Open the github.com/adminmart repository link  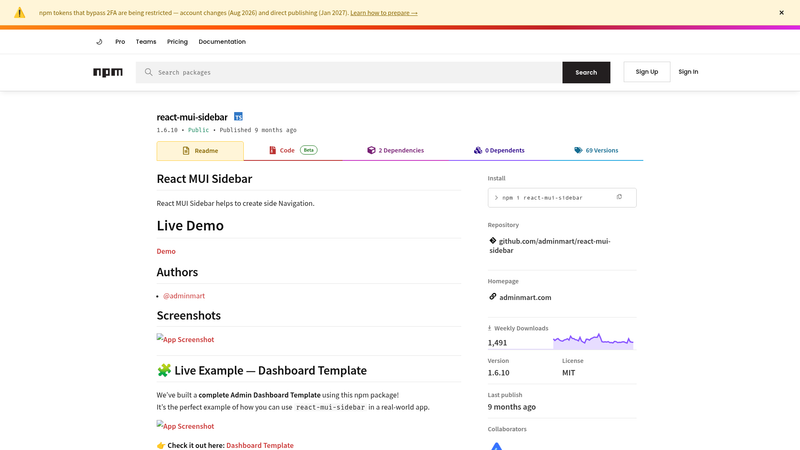point(550,246)
